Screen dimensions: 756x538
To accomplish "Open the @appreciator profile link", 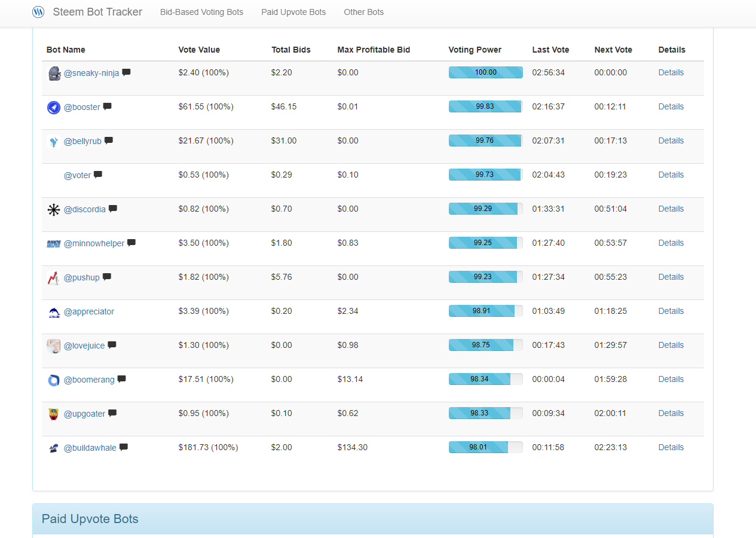I will click(88, 311).
